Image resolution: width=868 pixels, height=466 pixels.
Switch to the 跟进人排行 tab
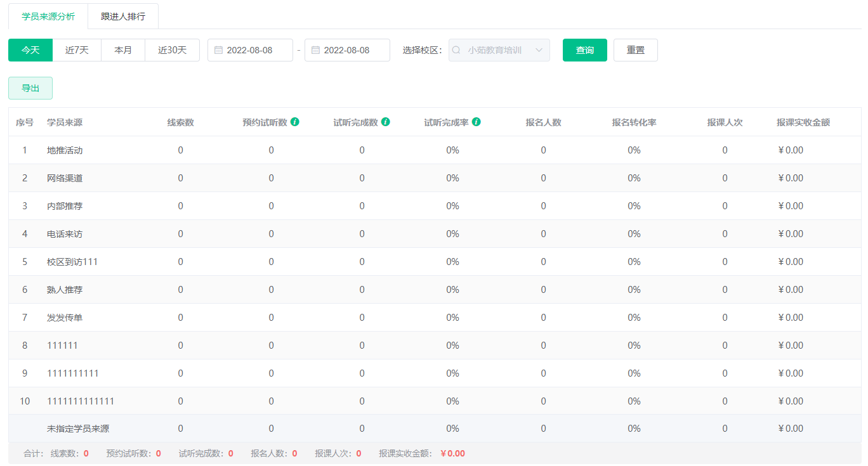point(123,16)
